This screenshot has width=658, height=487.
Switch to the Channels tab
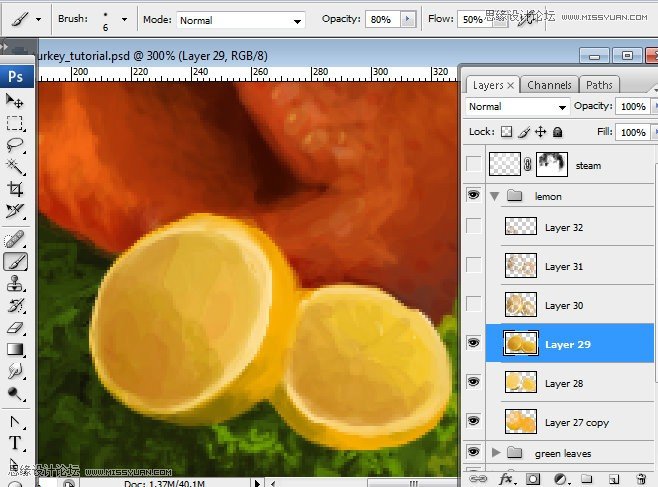[x=549, y=85]
